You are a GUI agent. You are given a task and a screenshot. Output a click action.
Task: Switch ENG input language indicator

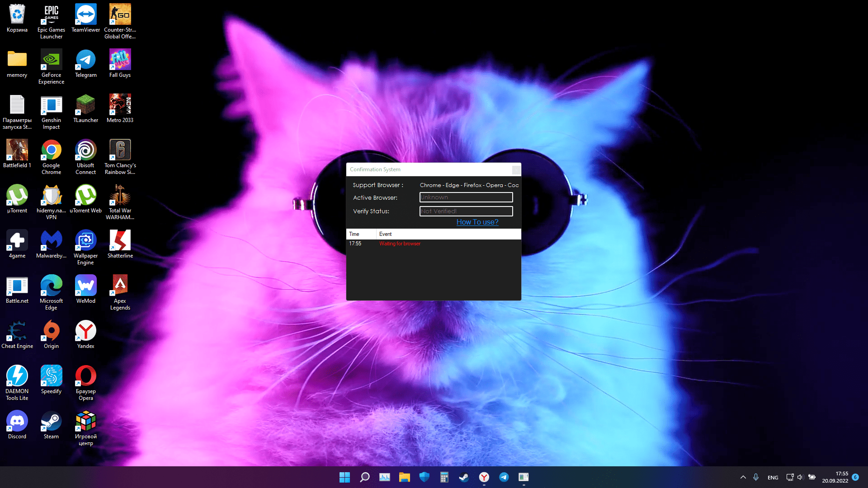pyautogui.click(x=773, y=478)
